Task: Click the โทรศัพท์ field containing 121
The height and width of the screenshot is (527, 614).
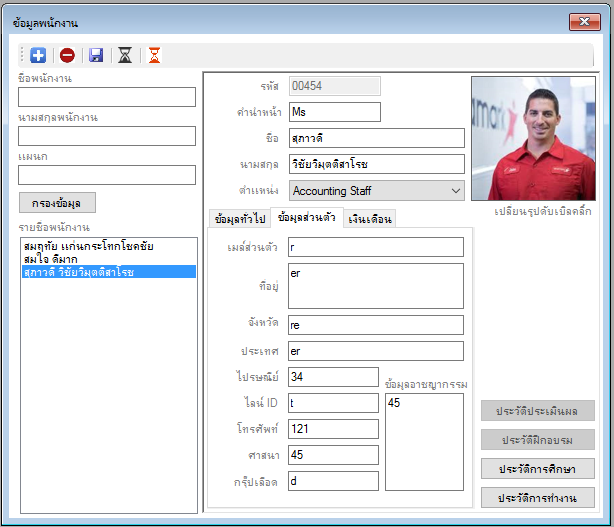Action: pyautogui.click(x=333, y=429)
